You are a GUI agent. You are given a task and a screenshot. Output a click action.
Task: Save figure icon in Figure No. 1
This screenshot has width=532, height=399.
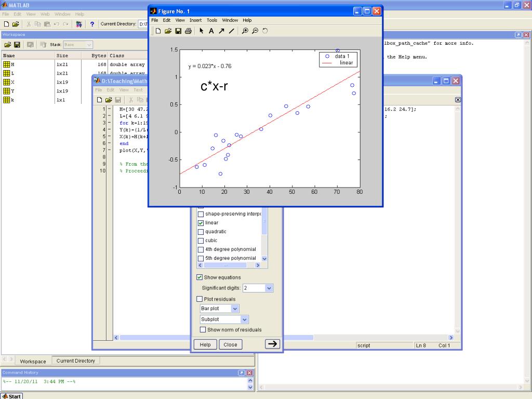pos(178,31)
